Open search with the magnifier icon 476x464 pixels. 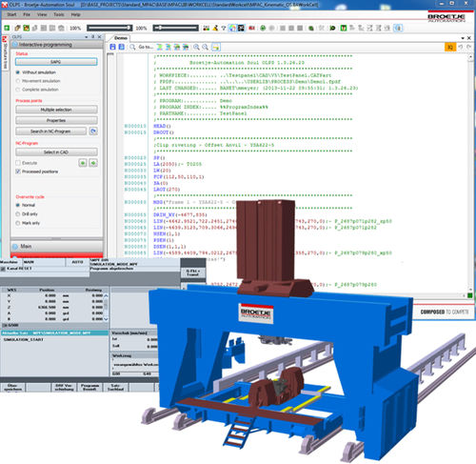point(132,47)
